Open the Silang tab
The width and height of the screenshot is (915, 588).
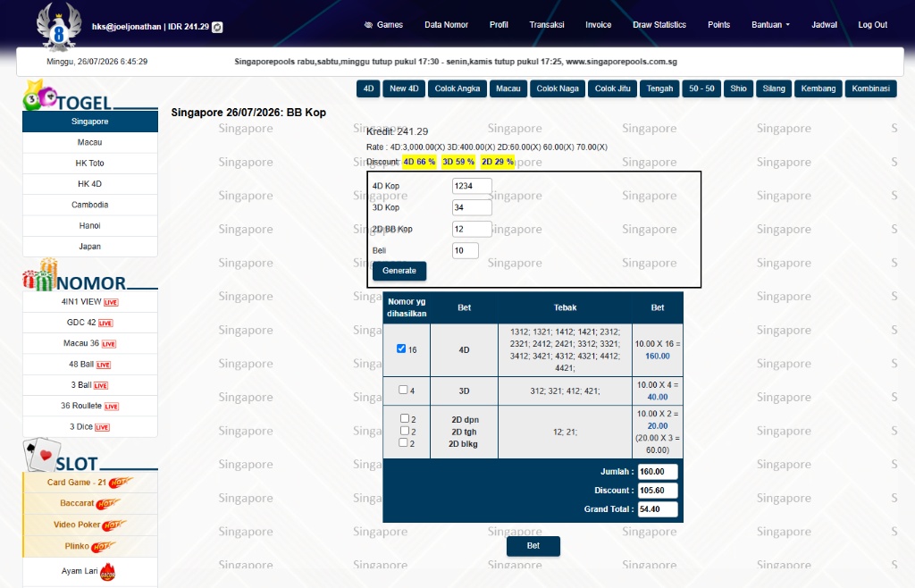[773, 88]
